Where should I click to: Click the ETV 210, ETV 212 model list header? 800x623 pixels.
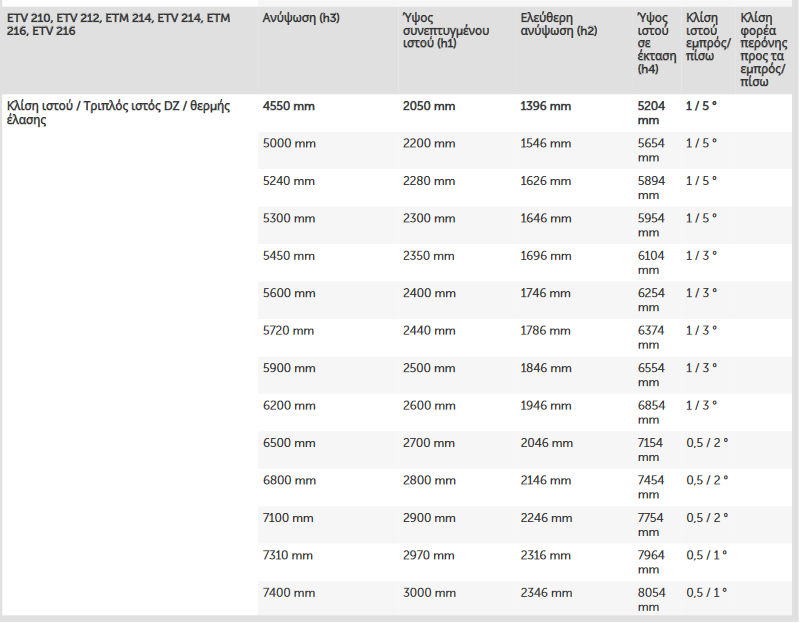[x=118, y=25]
